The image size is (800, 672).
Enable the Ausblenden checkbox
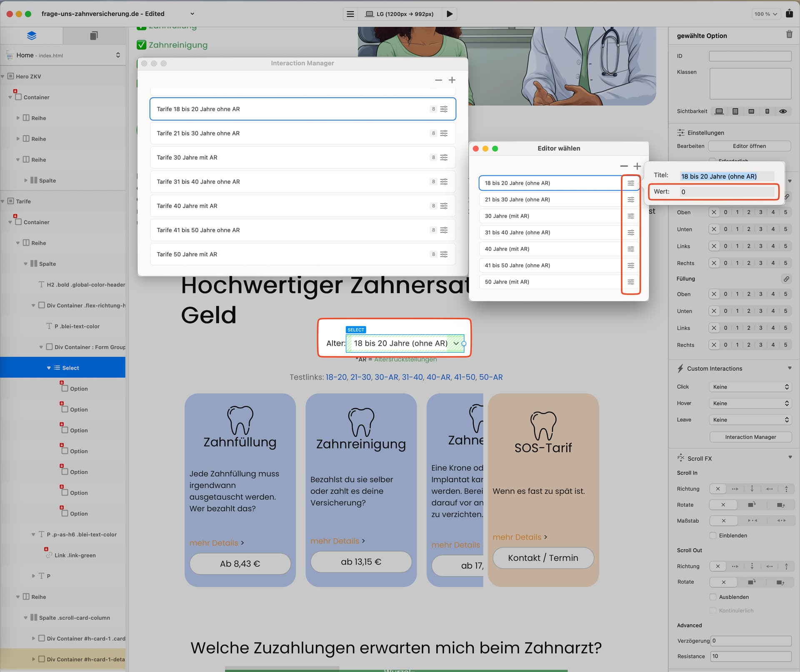click(x=713, y=597)
